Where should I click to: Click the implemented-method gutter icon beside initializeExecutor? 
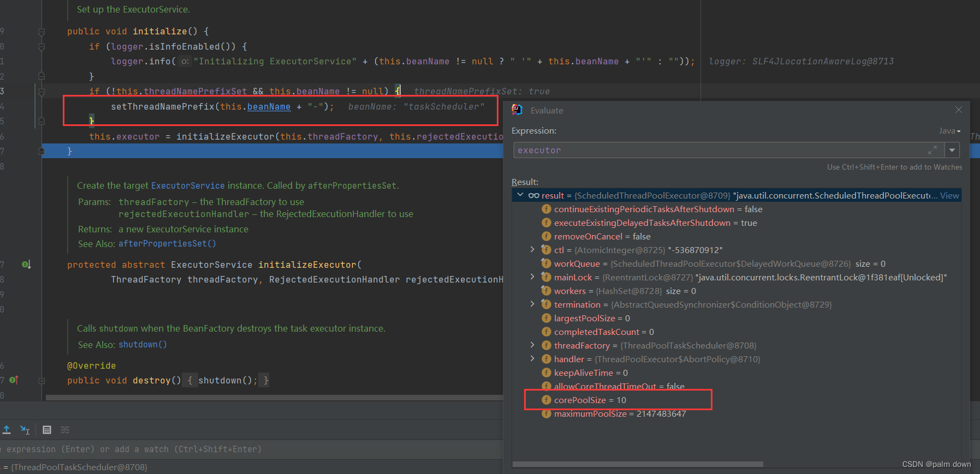point(26,265)
